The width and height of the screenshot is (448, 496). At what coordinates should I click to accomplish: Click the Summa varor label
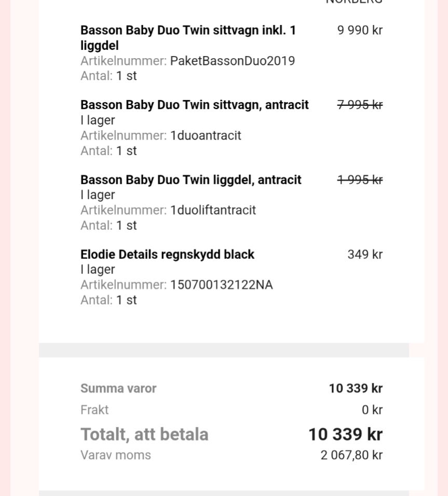[x=118, y=388]
